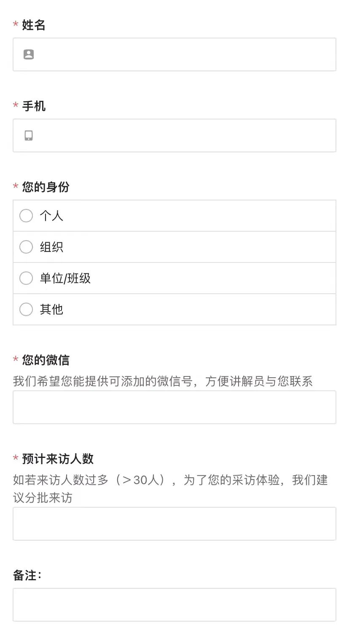
Task: Click into the 您的微信 input box
Action: click(x=174, y=407)
